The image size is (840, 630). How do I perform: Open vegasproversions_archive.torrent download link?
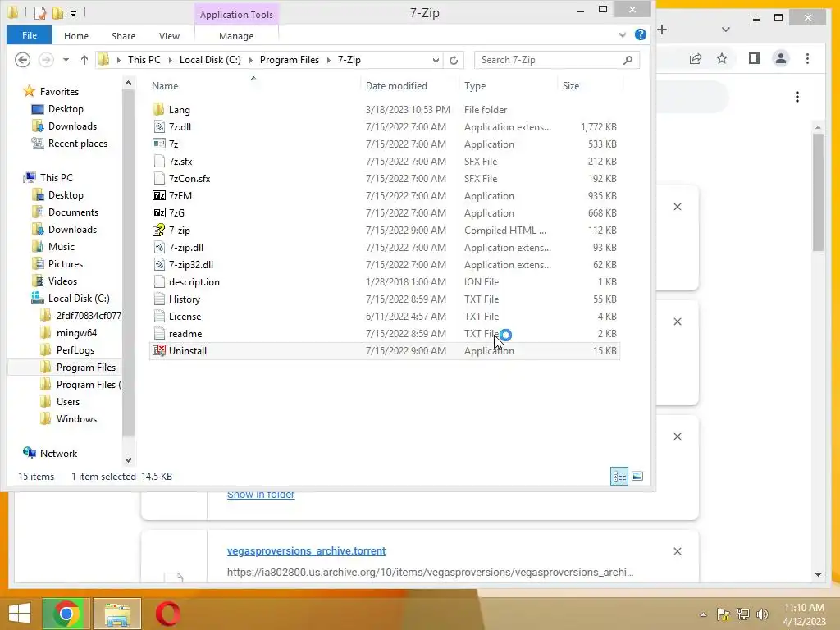pyautogui.click(x=307, y=550)
